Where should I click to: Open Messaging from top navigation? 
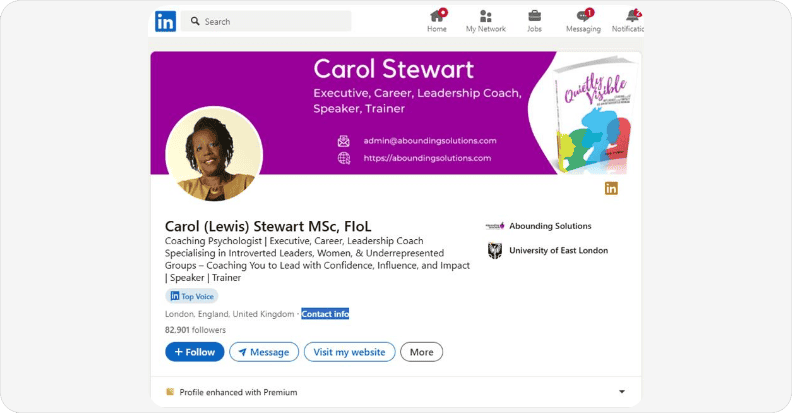point(583,21)
